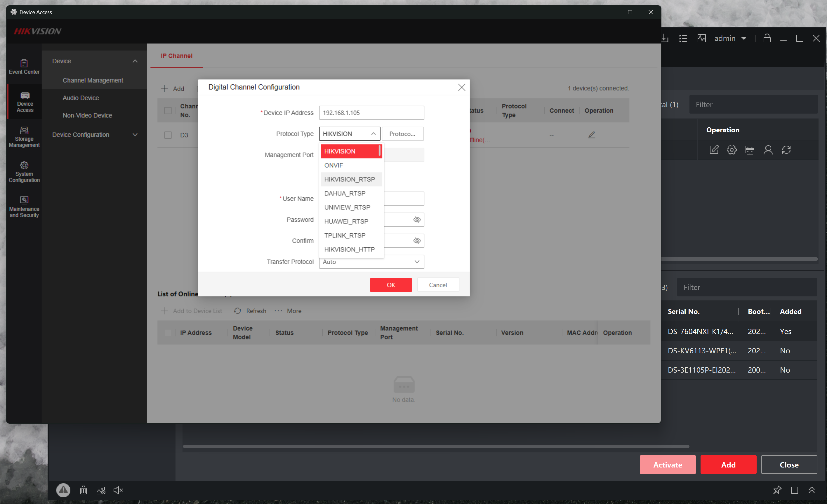This screenshot has height=504, width=827.
Task: Click the device status icon under Operation
Action: tap(750, 150)
